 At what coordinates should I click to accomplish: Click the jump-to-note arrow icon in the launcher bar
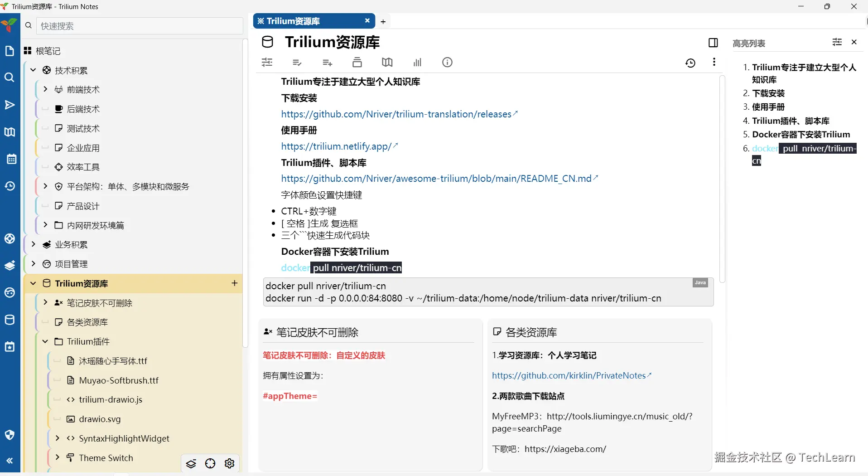(10, 105)
